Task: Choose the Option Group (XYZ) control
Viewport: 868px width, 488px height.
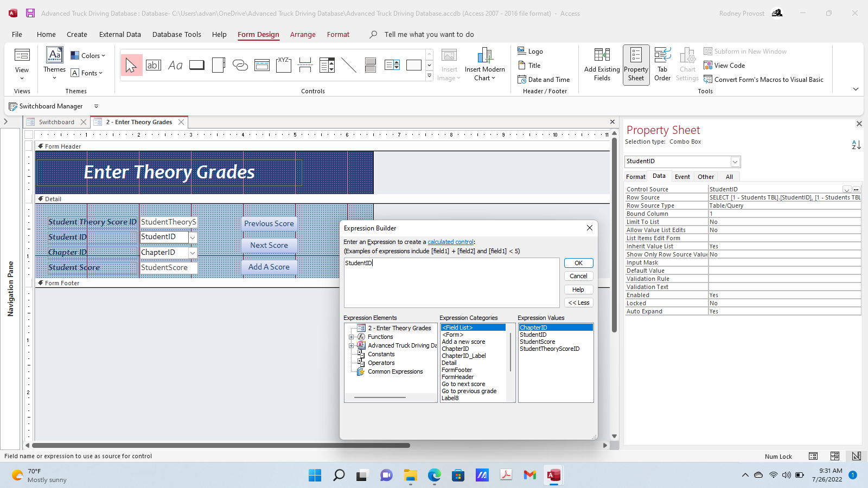Action: 284,65
